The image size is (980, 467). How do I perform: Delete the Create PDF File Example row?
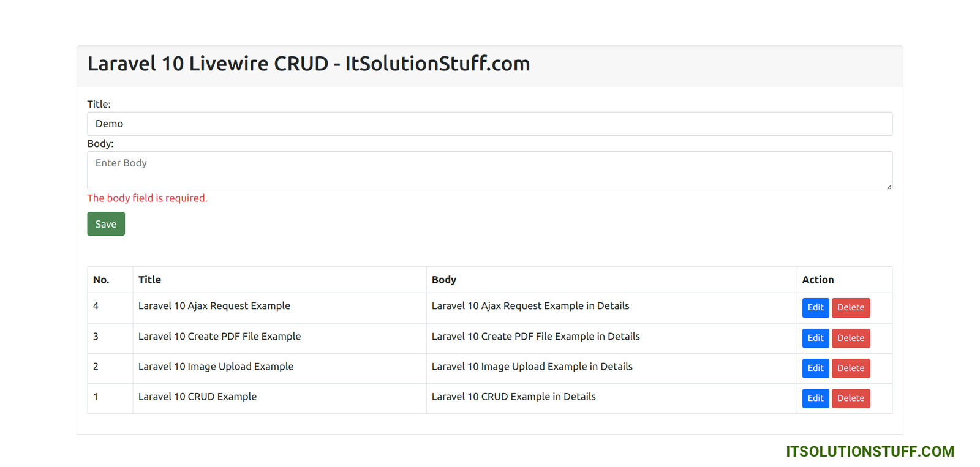point(850,338)
